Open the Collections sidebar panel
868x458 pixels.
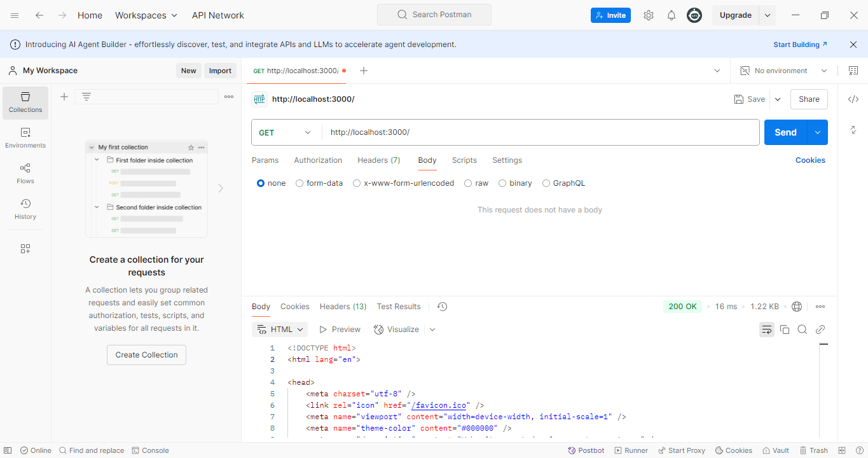tap(25, 102)
